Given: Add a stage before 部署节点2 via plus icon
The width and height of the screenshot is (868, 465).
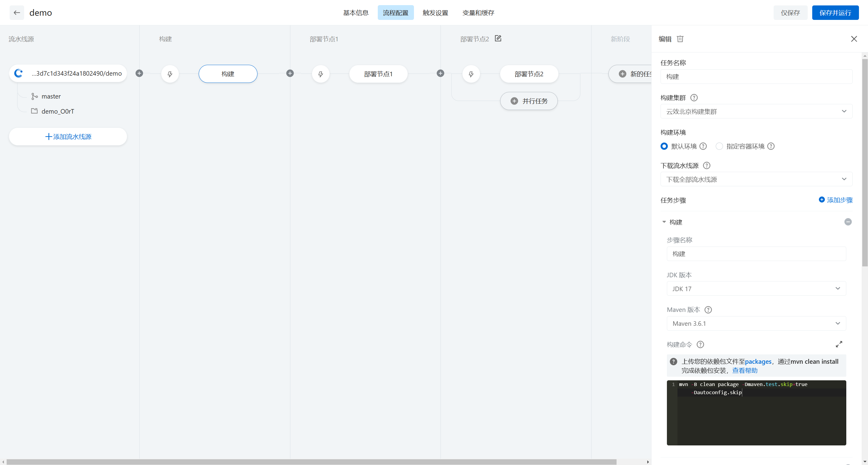Looking at the screenshot, I should point(440,74).
